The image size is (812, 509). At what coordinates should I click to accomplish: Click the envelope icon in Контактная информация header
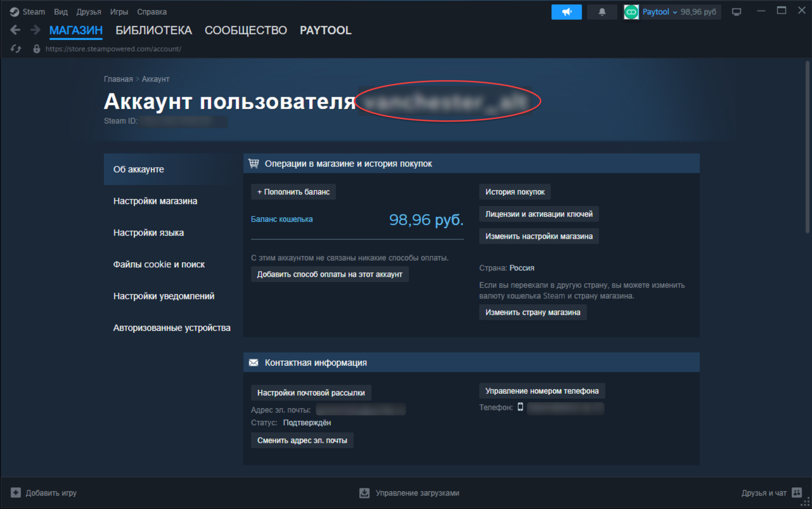click(254, 362)
